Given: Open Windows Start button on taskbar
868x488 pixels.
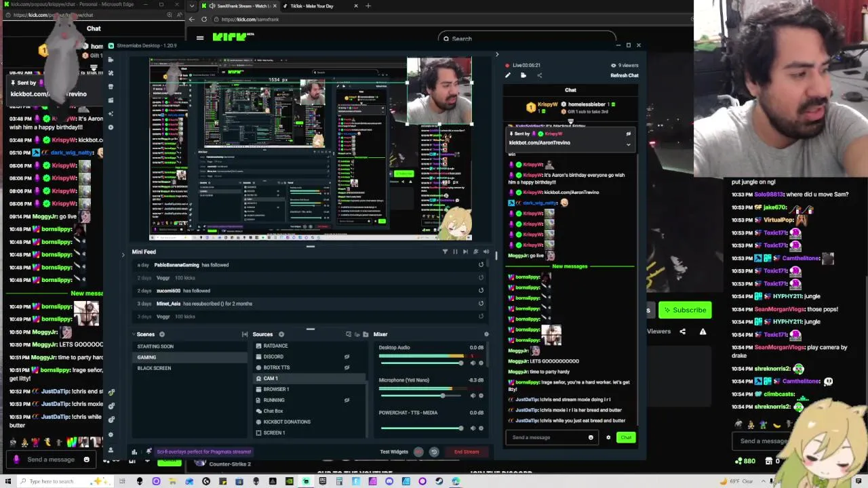Looking at the screenshot, I should click(x=7, y=481).
